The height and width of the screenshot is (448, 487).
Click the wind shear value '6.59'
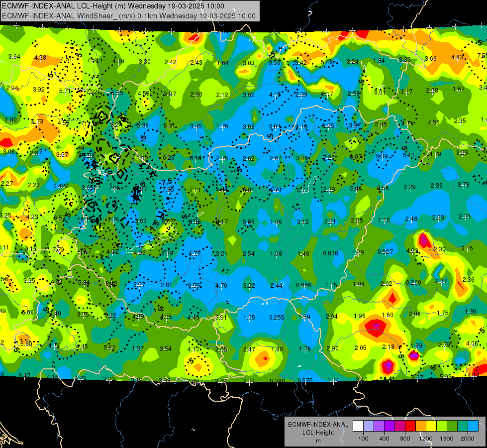(x=194, y=285)
